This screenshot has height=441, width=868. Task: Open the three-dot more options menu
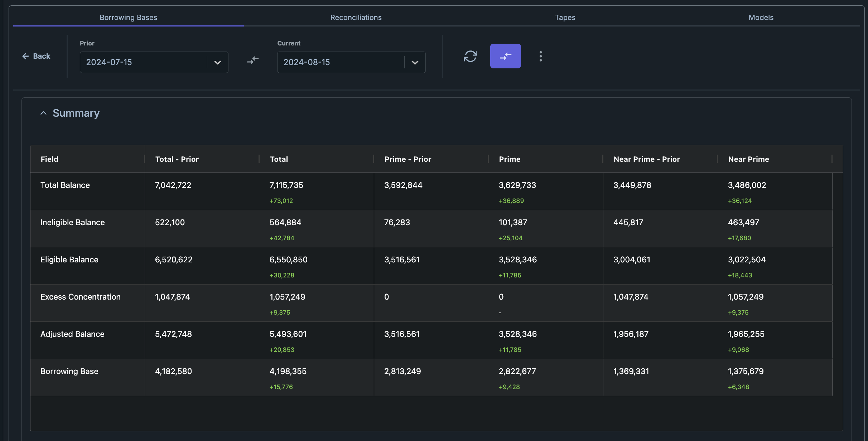(x=540, y=56)
